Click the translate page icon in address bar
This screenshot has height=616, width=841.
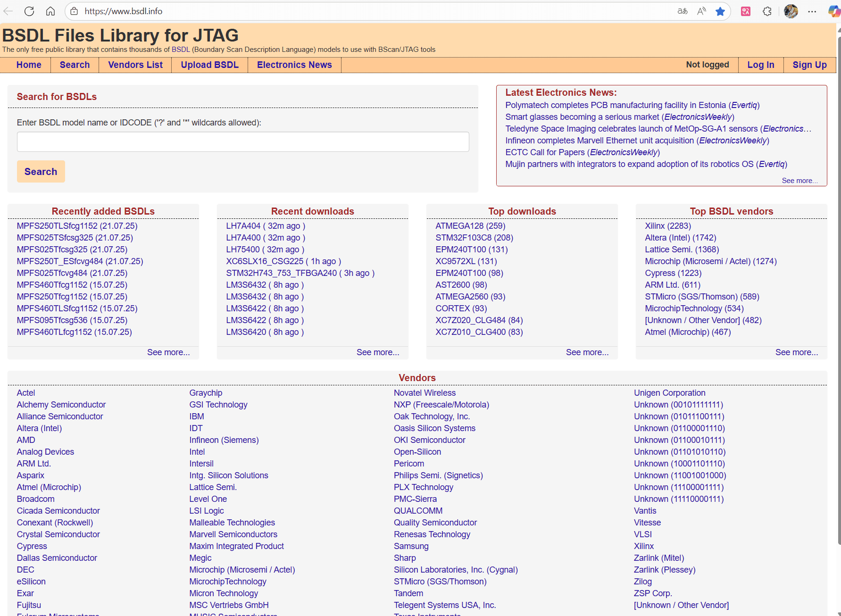coord(682,11)
